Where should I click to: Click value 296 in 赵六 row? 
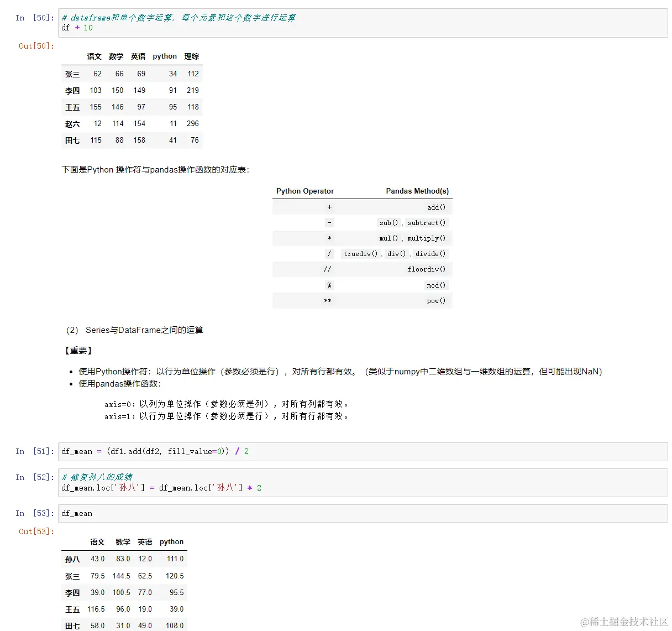(x=193, y=123)
